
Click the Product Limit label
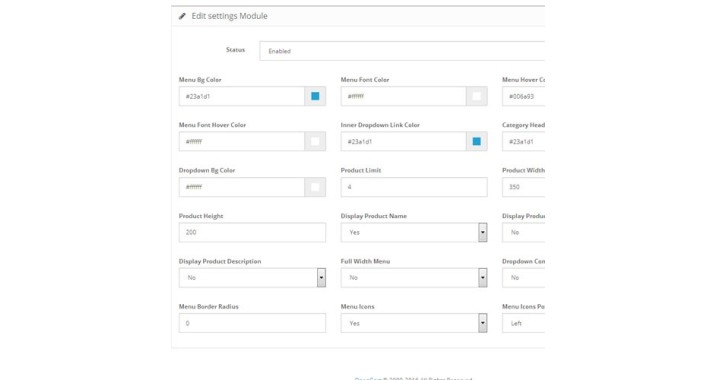pos(361,170)
